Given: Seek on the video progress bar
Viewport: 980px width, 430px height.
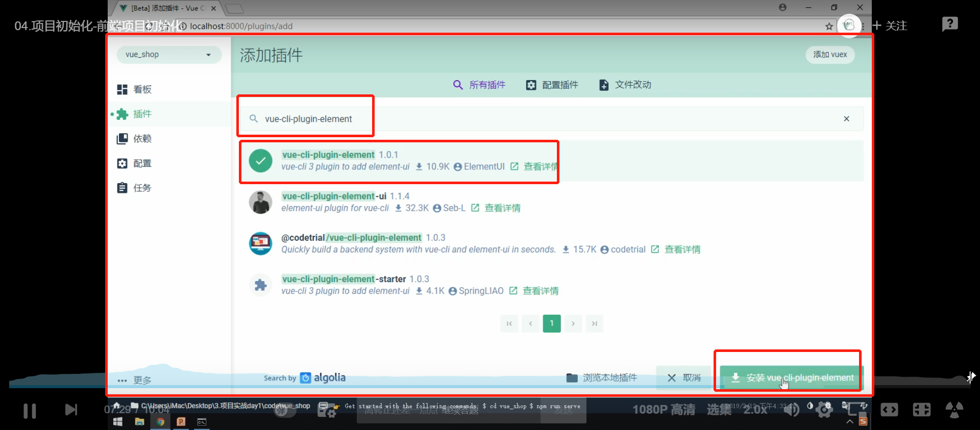Looking at the screenshot, I should point(490,386).
